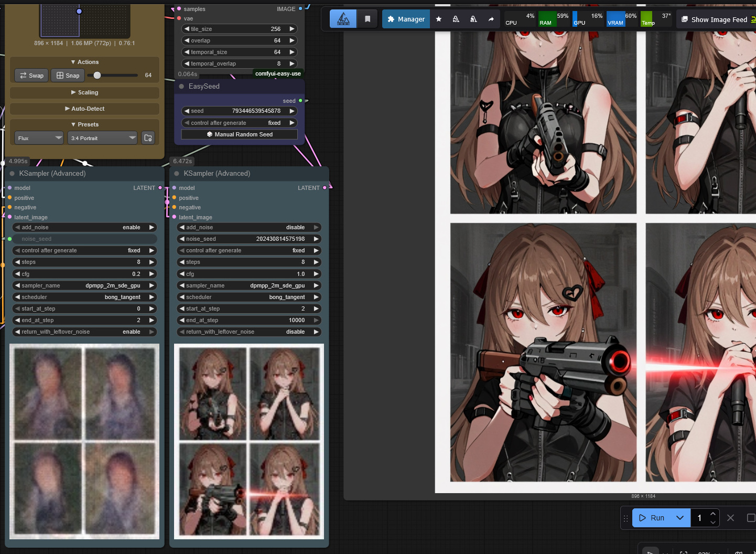
Task: Click the EasySeed seed output port
Action: 300,101
